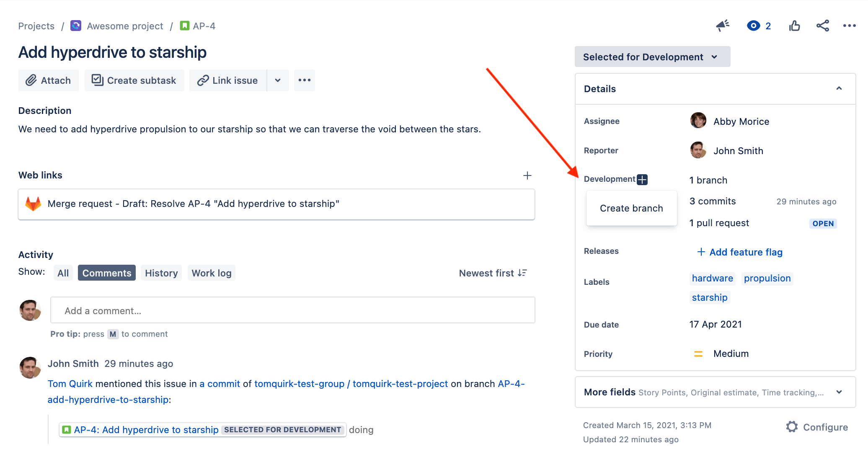
Task: Click the GitLab icon on the merge request
Action: click(33, 204)
